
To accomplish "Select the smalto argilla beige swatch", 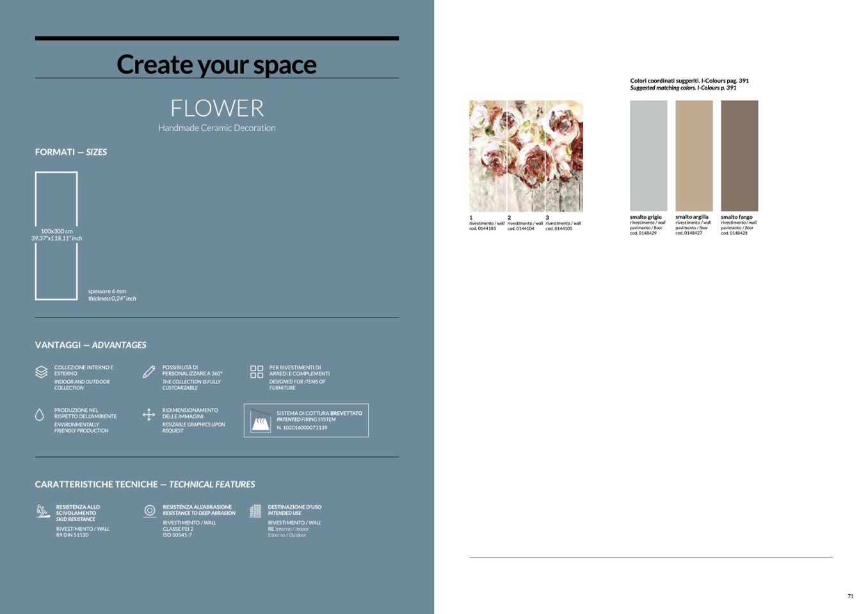I will point(694,156).
